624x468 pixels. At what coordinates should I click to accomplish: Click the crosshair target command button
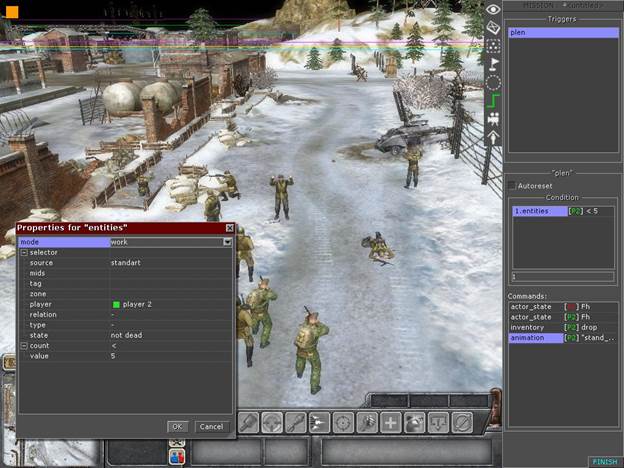[343, 423]
